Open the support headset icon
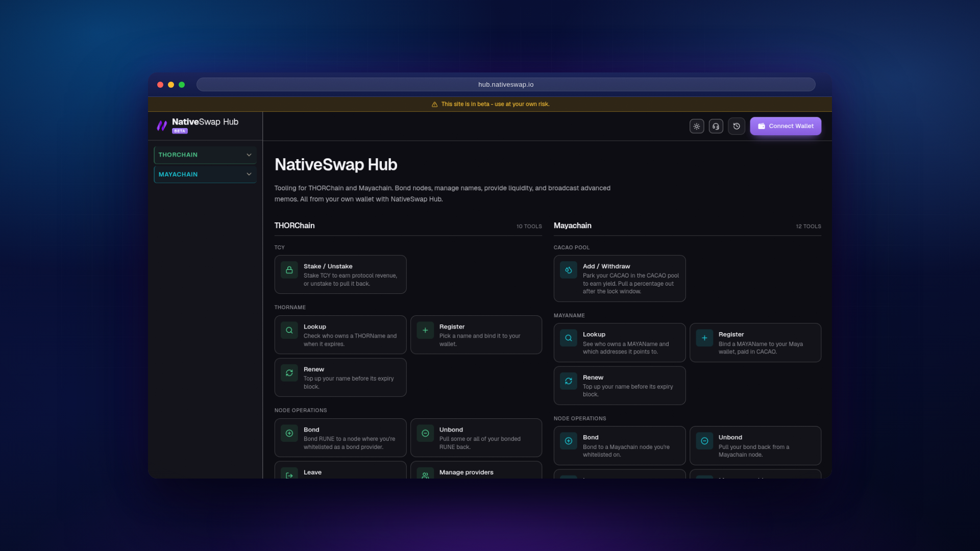The image size is (980, 551). coord(716,127)
